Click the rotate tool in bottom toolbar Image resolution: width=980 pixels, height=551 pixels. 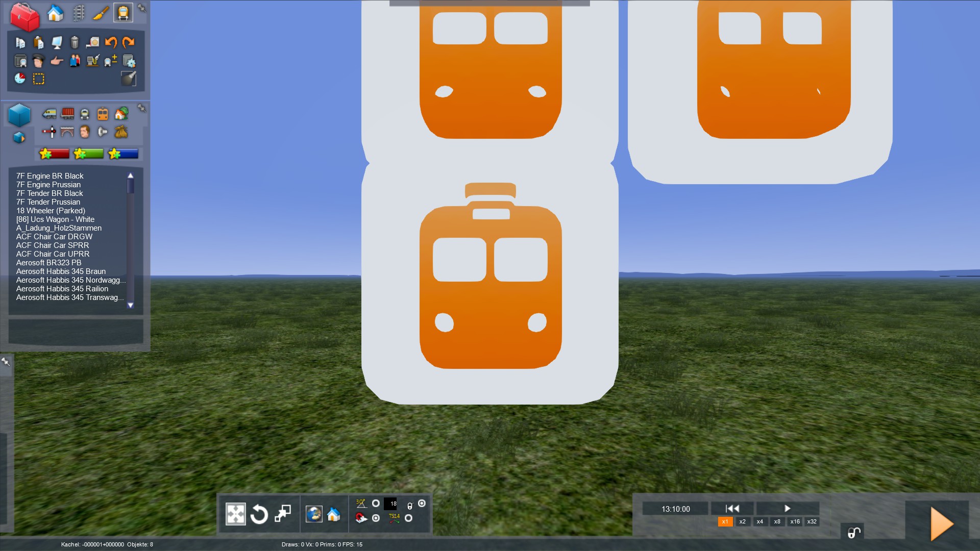click(x=259, y=514)
